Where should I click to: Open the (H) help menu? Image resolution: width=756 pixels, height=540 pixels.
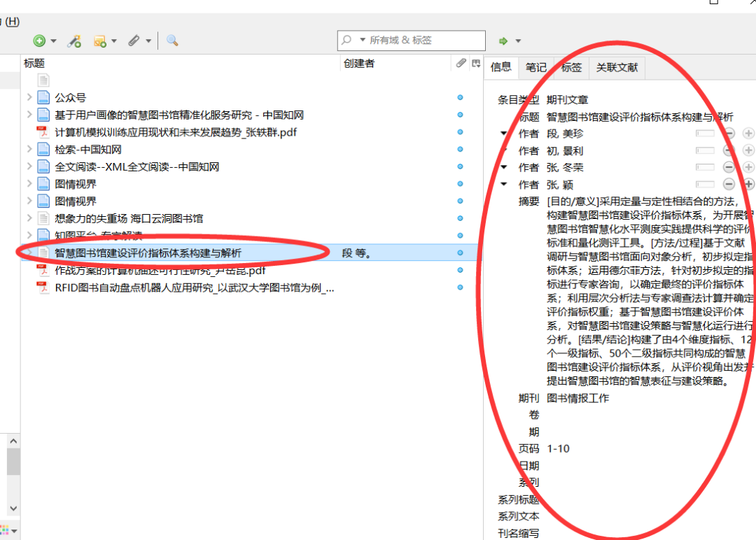(12, 22)
